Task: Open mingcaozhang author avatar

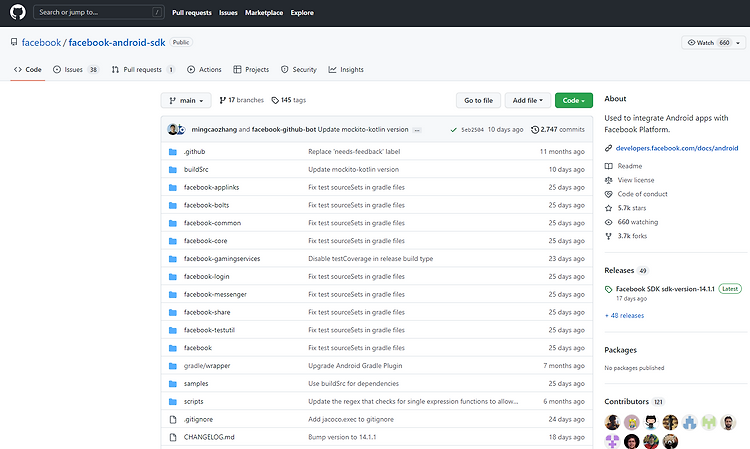Action: [x=173, y=129]
